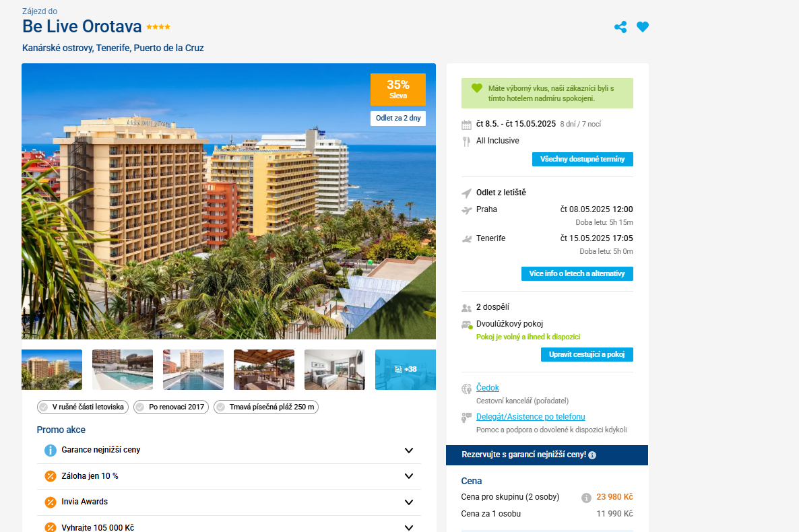
Task: Click the globe icon beside Čedok
Action: click(466, 389)
